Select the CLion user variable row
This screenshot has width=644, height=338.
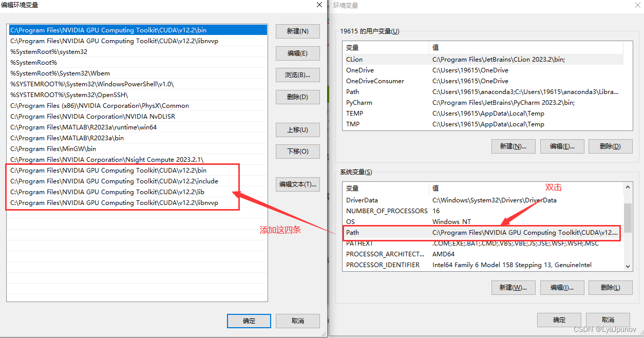(483, 60)
